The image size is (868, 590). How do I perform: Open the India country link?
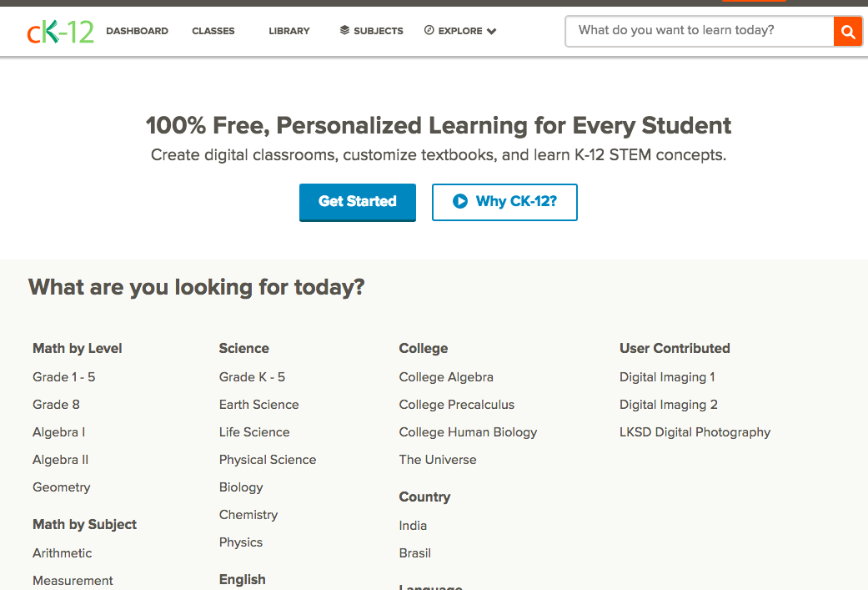(413, 526)
